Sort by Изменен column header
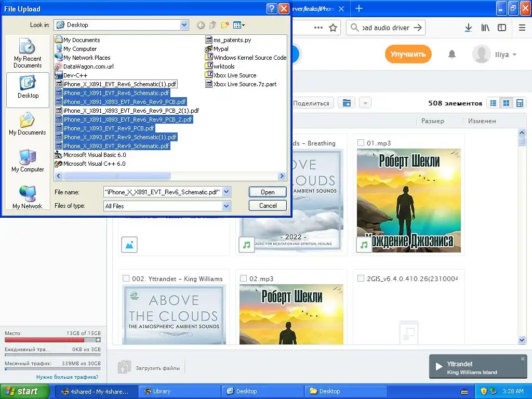The image size is (532, 399). click(482, 121)
